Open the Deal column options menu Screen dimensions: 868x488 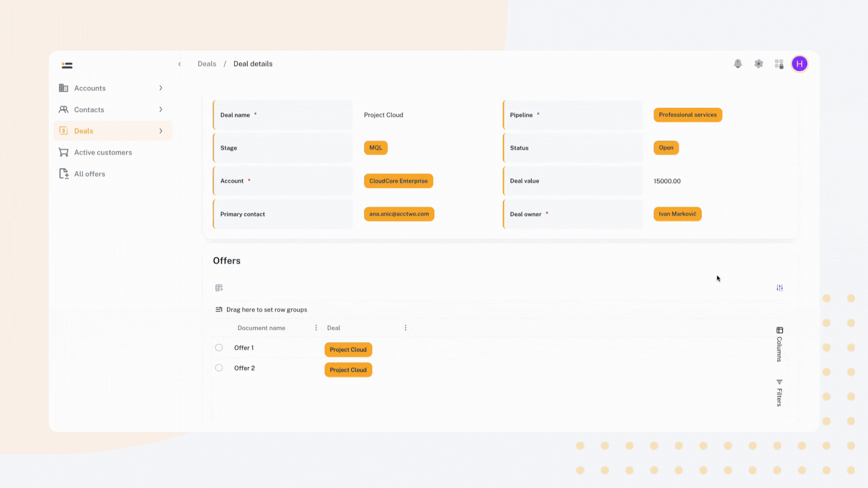point(406,328)
